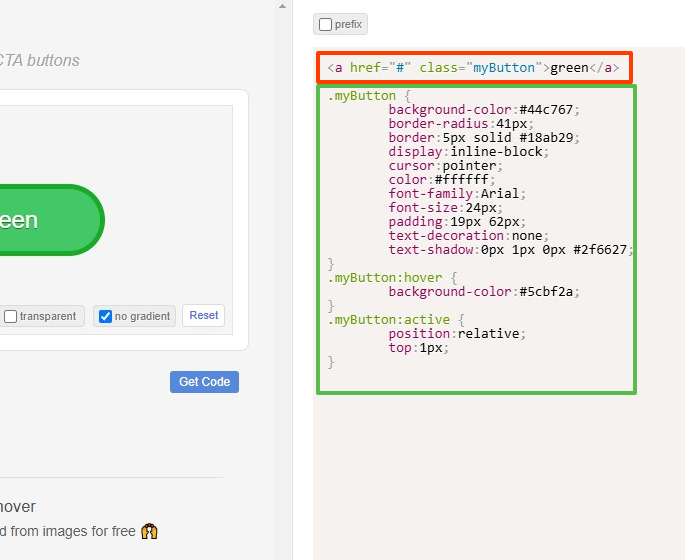This screenshot has width=685, height=560.
Task: Click the cursor:pointer line
Action: (x=446, y=166)
